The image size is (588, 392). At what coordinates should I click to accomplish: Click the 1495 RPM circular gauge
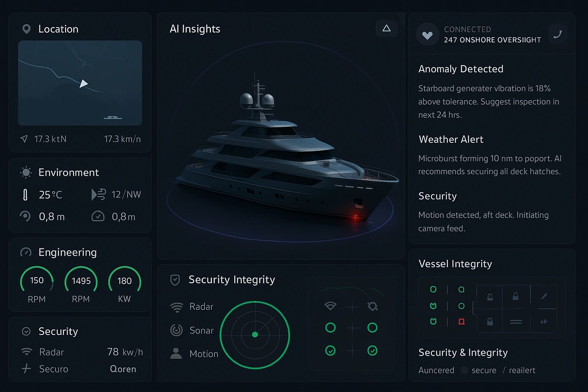[x=81, y=283]
